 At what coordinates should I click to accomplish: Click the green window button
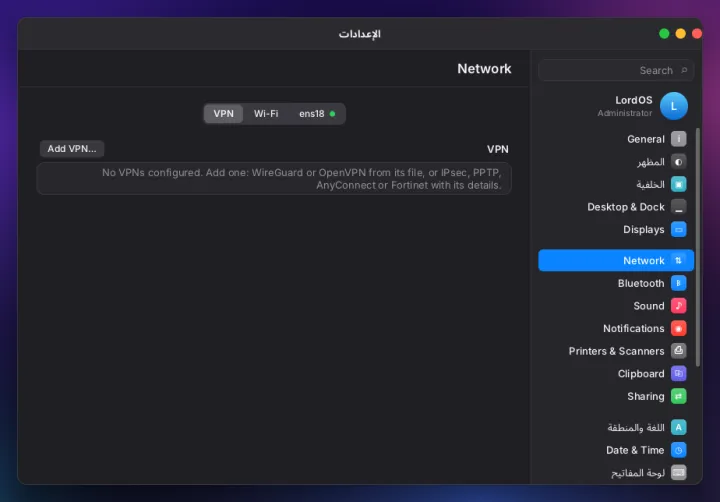[664, 34]
